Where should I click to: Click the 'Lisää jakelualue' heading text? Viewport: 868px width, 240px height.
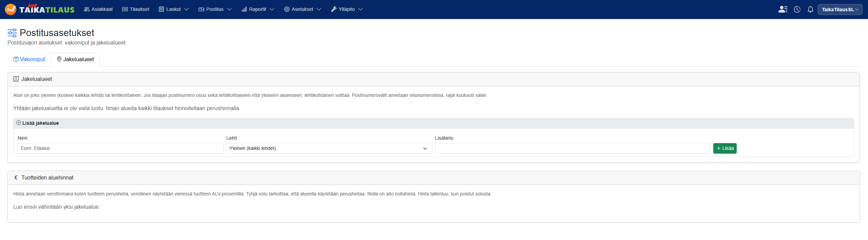point(41,123)
